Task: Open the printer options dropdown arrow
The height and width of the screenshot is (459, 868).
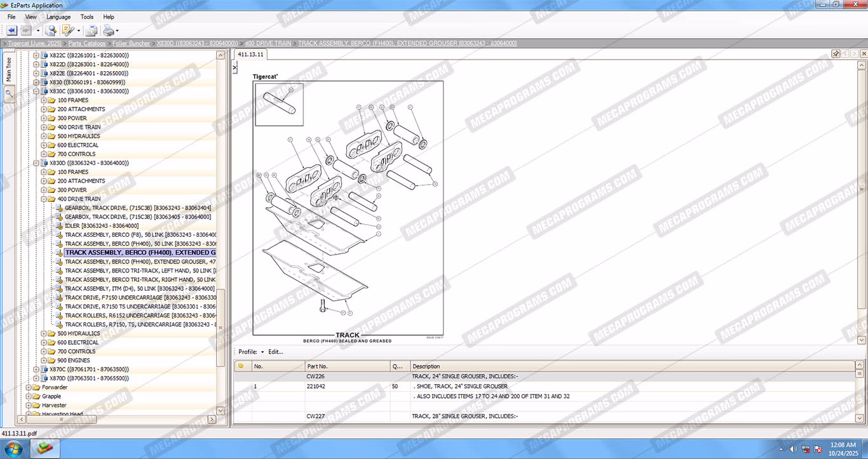Action: pos(117,30)
